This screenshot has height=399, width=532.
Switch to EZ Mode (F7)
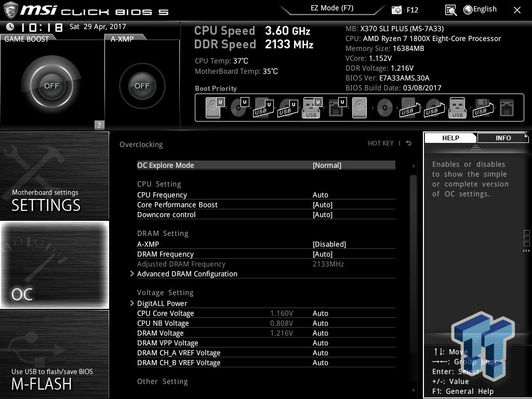pos(332,8)
